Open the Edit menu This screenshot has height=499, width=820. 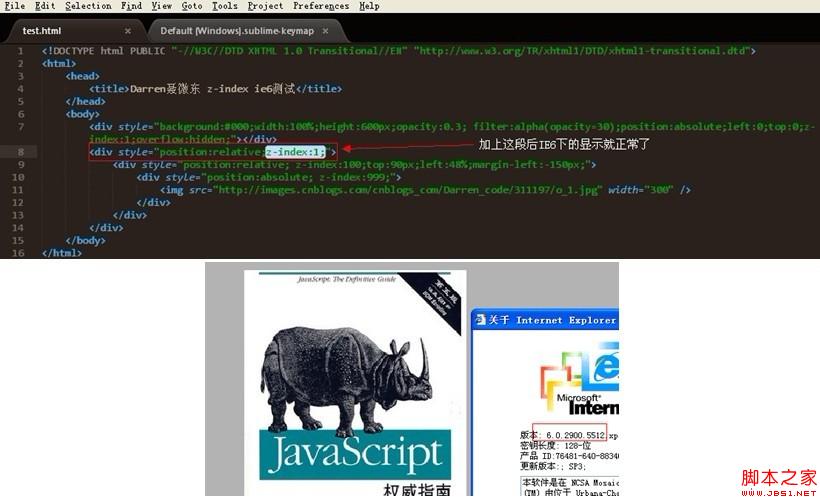[45, 6]
